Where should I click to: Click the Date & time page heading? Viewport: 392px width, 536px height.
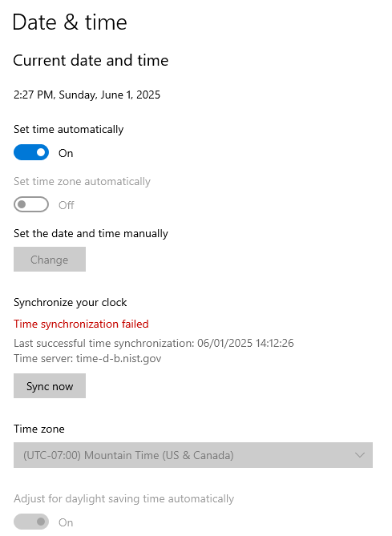[x=70, y=22]
